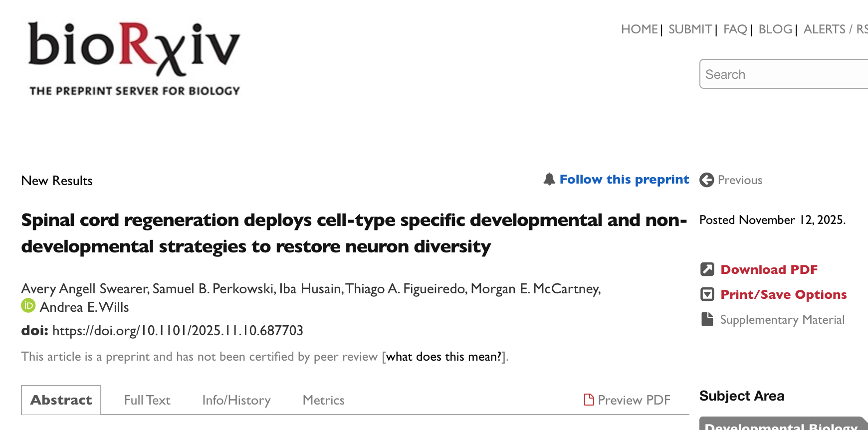Click the bioRxiv logo

[x=134, y=58]
